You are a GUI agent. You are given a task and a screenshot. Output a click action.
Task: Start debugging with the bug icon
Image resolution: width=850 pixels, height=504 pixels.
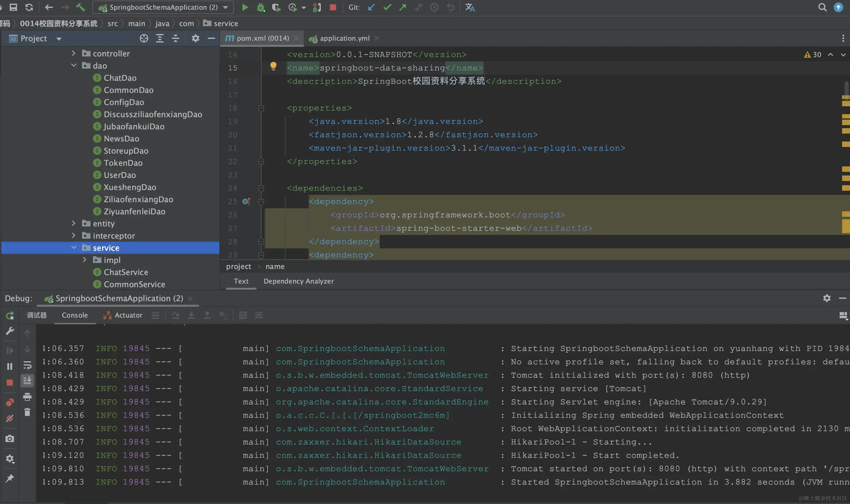coord(261,8)
